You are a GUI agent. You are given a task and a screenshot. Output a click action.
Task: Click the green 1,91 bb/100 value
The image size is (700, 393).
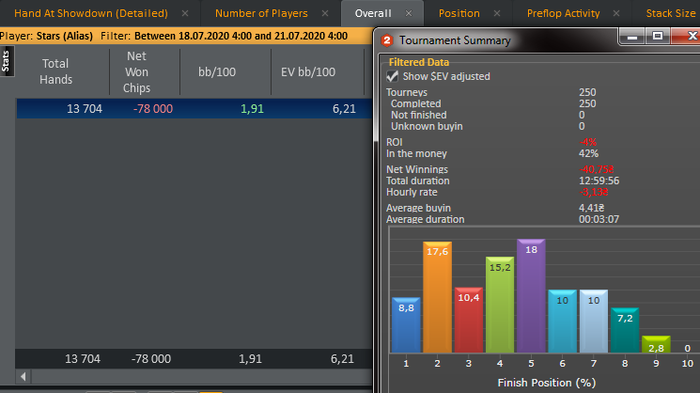pos(252,109)
